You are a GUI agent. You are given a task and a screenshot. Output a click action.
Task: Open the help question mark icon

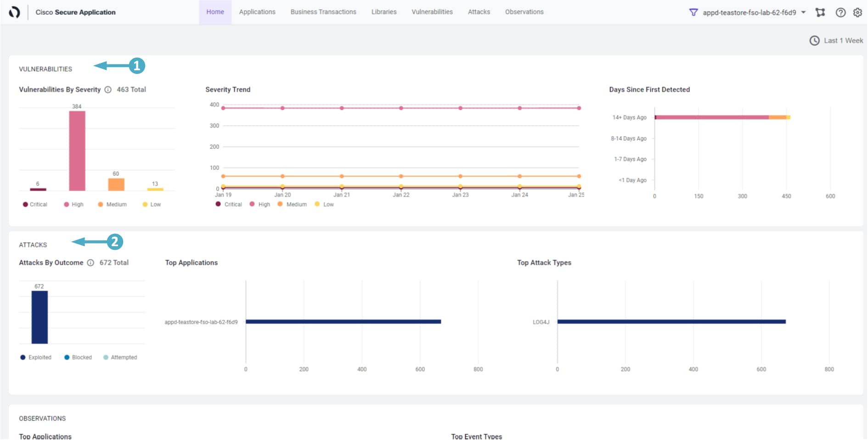840,12
